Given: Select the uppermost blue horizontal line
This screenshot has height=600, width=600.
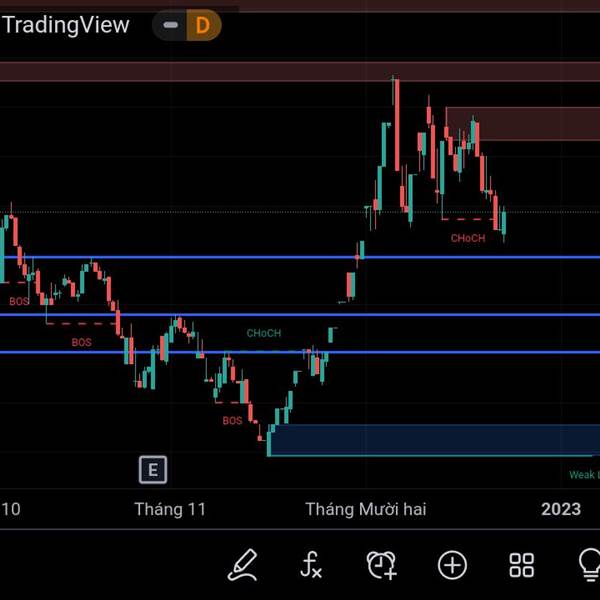Looking at the screenshot, I should [x=300, y=257].
